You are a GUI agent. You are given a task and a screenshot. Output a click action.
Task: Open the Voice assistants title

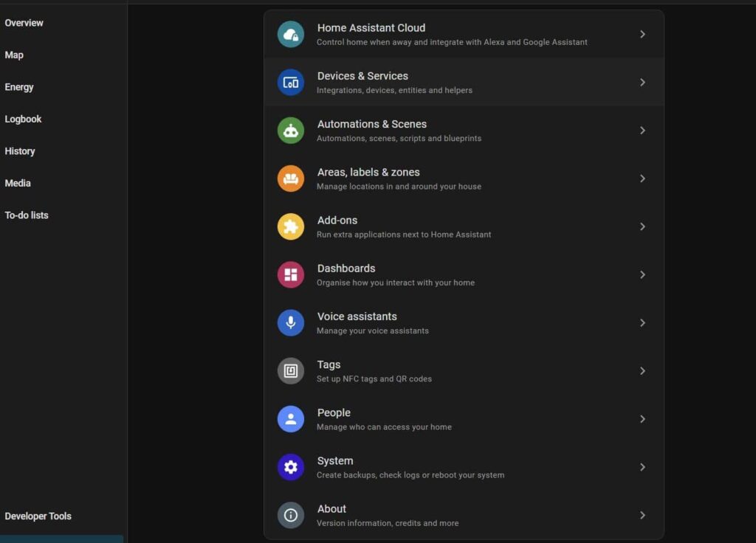tap(357, 317)
